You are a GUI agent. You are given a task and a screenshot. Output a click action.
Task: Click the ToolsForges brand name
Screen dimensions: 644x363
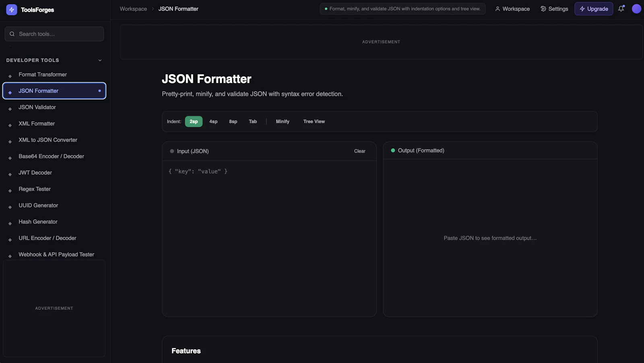point(37,10)
